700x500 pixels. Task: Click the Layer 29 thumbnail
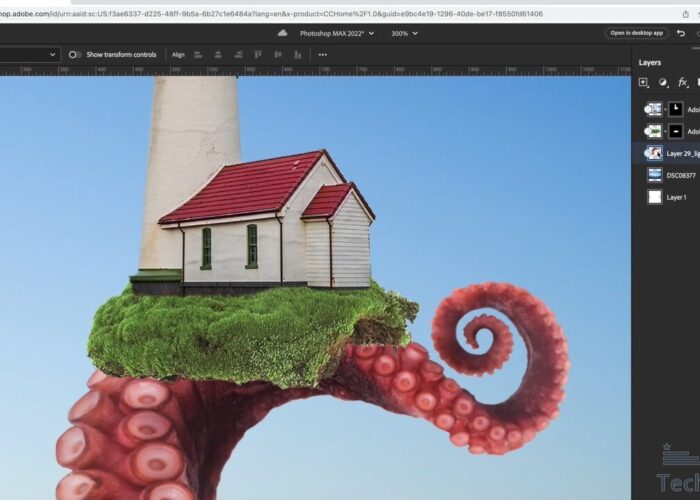(654, 153)
